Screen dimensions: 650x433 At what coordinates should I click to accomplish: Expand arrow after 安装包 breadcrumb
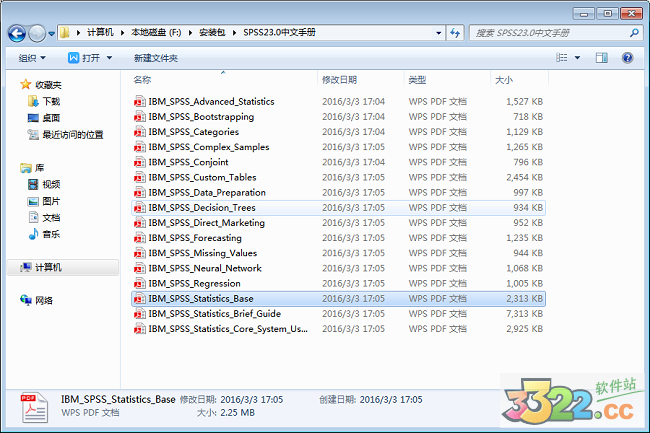[x=234, y=33]
